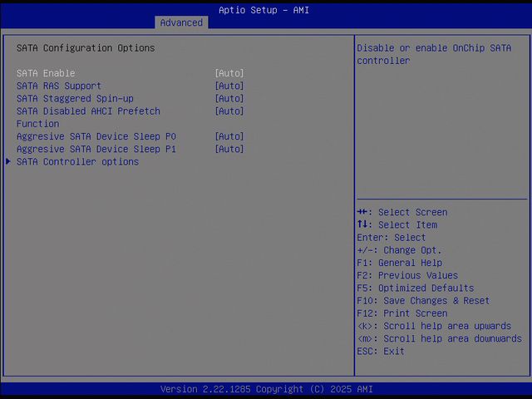Select Aggresive SATA Device Sleep P1
Image resolution: width=532 pixels, height=399 pixels.
coord(96,149)
